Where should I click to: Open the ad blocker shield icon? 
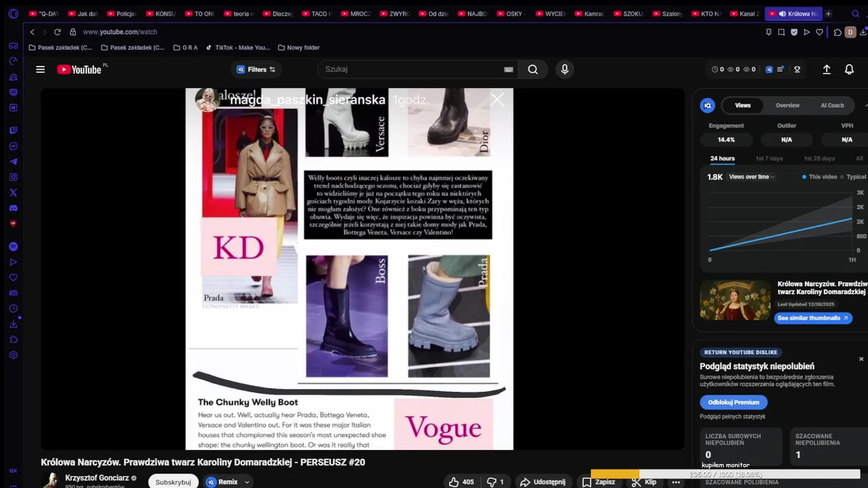click(x=794, y=32)
